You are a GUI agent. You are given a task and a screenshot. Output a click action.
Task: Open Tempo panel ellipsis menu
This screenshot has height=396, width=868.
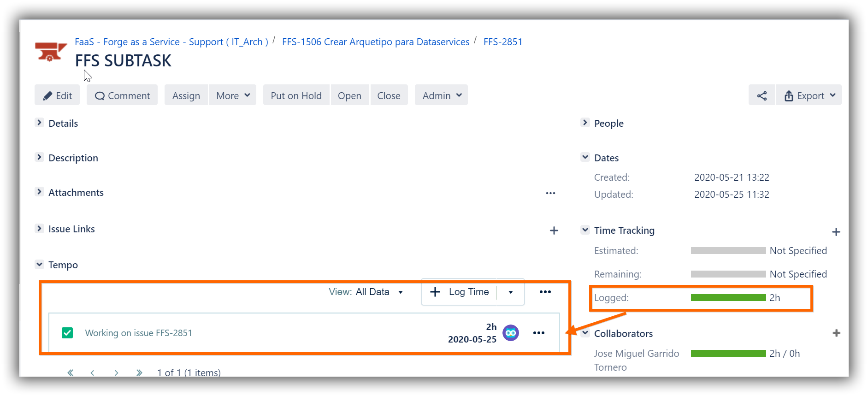coord(545,292)
